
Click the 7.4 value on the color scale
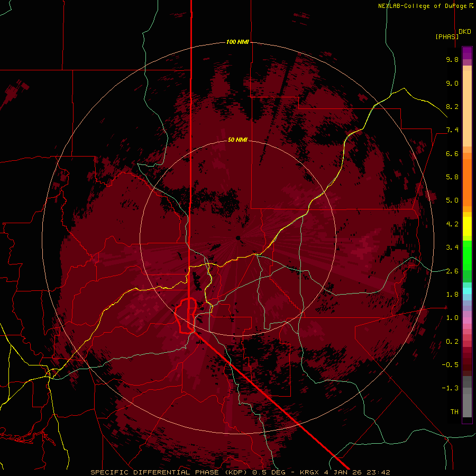(452, 130)
